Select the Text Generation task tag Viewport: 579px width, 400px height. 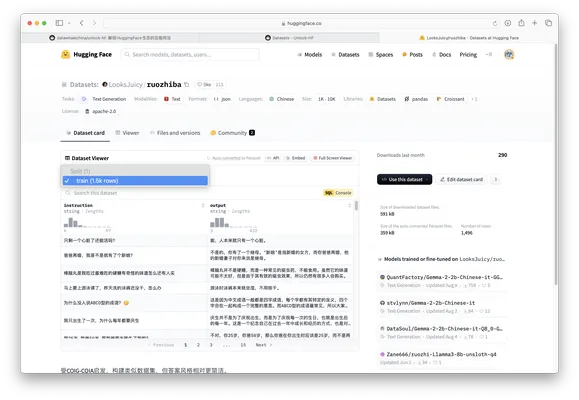104,99
